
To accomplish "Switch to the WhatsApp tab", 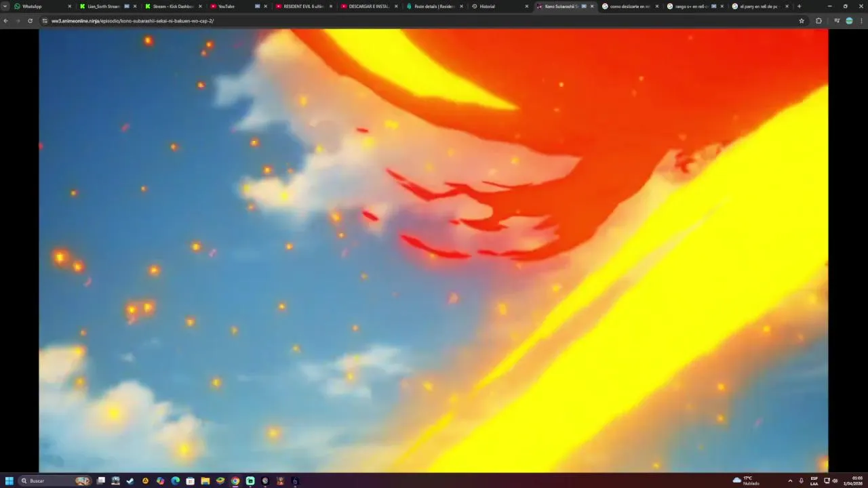I will 42,6.
